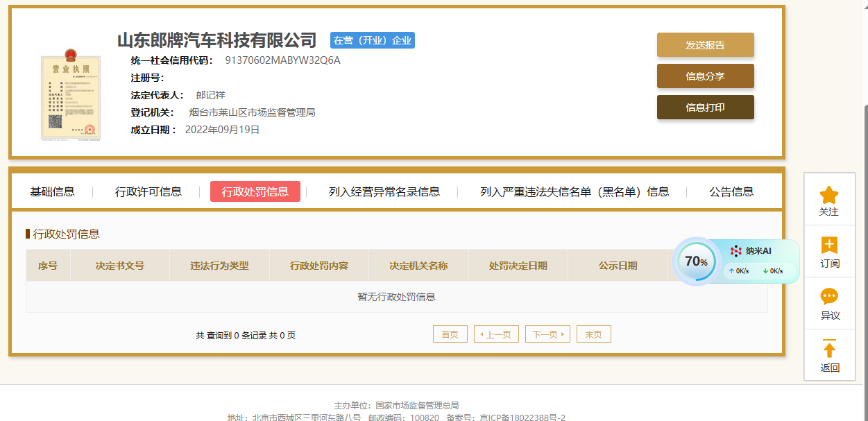Open the 列入严重违法失信名单（黑名单）信息 tab

tap(575, 191)
